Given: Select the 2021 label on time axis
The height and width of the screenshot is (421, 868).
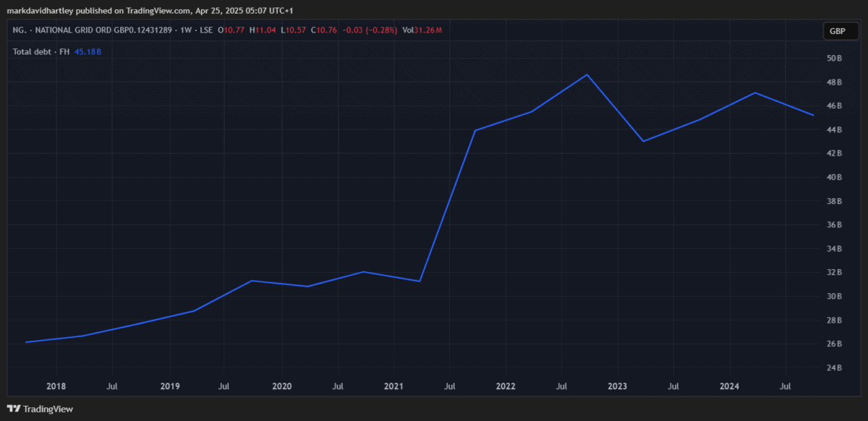Looking at the screenshot, I should coord(393,387).
